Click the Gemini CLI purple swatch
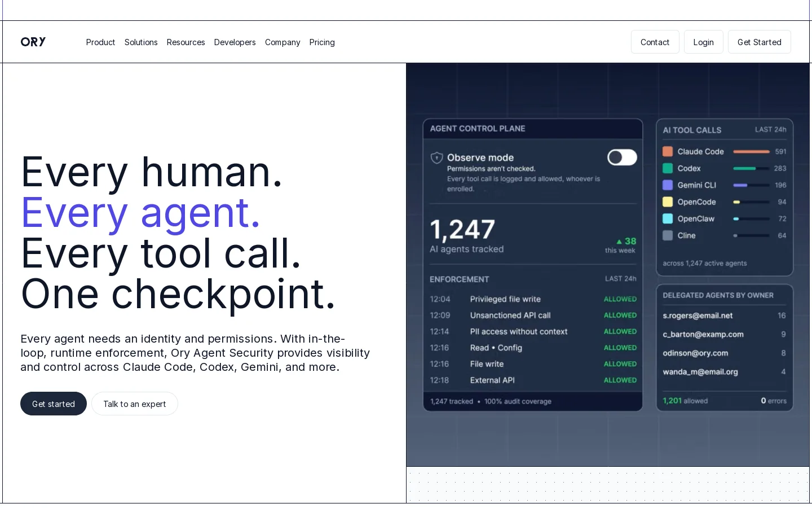The width and height of the screenshot is (812, 508). 668,185
